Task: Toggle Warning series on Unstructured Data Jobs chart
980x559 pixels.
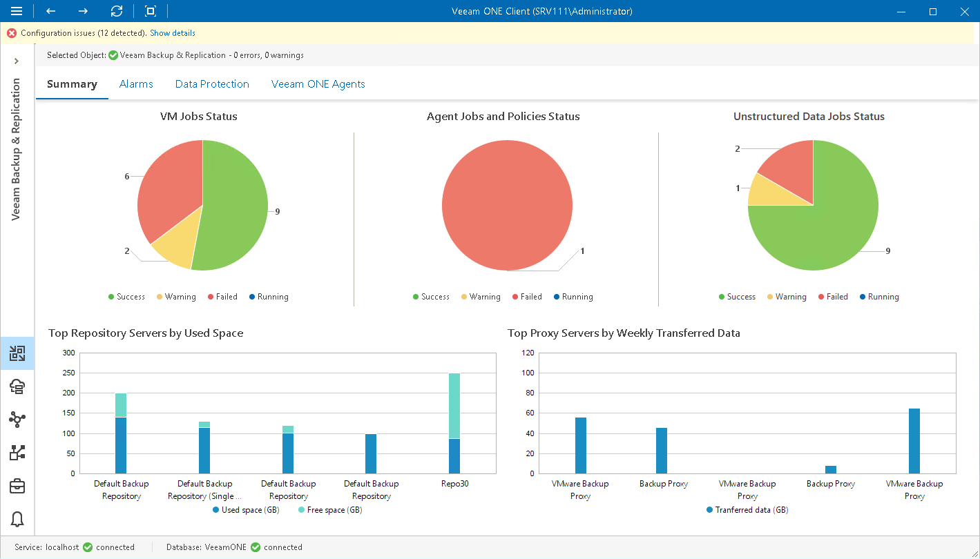Action: click(x=786, y=296)
